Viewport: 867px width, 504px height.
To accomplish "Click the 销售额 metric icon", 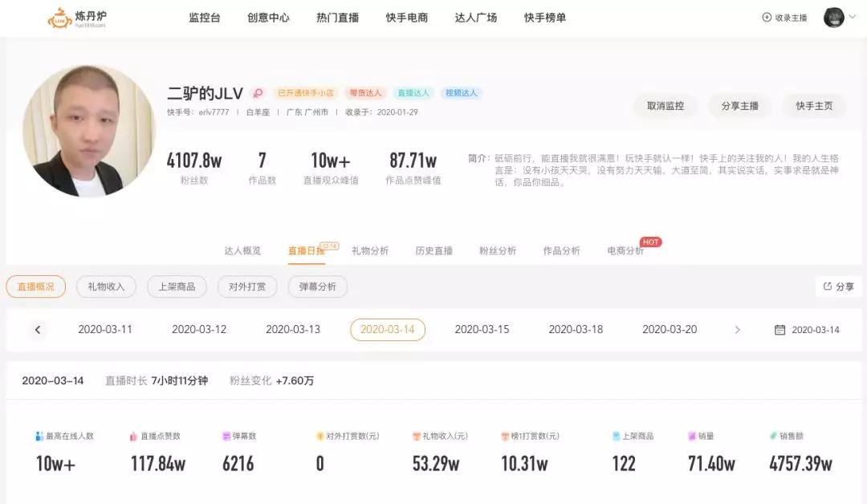I will pyautogui.click(x=773, y=436).
